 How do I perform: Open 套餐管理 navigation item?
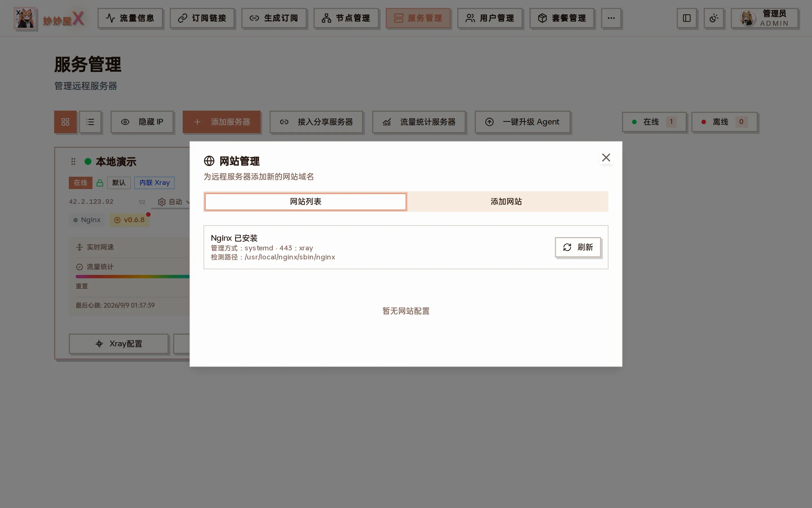point(561,18)
